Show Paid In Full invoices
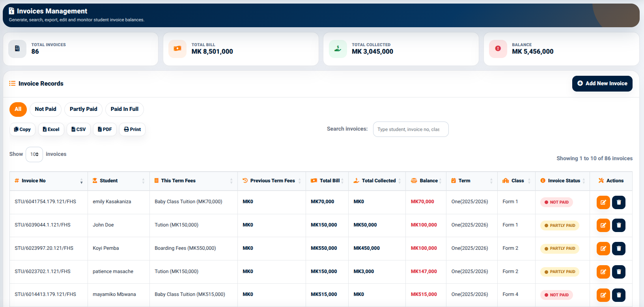This screenshot has width=644, height=307. point(125,109)
